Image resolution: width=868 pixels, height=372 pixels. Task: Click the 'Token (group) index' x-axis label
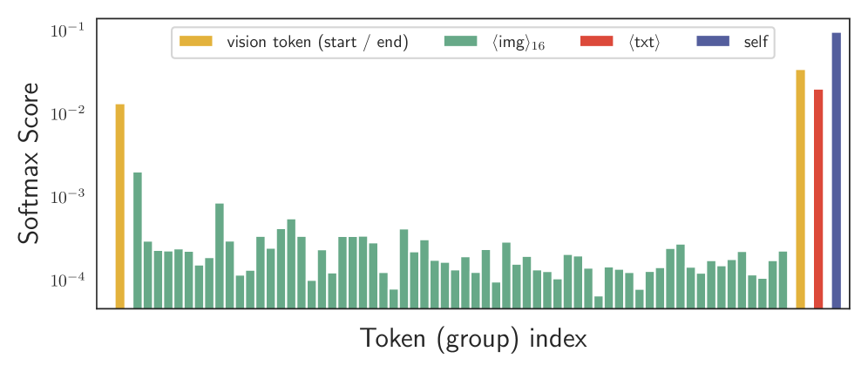click(473, 338)
